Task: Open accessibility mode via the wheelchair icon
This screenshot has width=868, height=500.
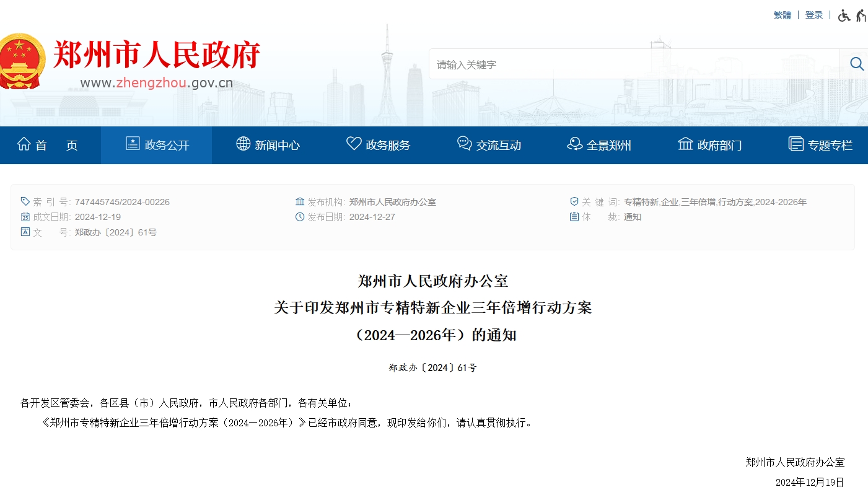Action: tap(844, 15)
